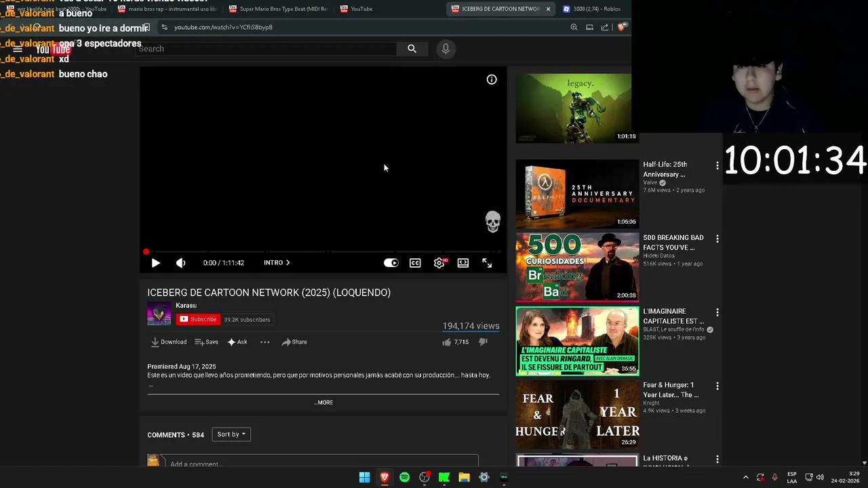
Task: Open Spotify from the taskbar
Action: (x=404, y=477)
